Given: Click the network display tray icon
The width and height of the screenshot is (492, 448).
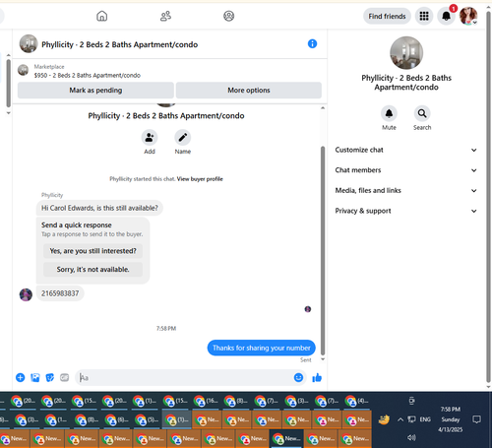Looking at the screenshot, I should [411, 419].
